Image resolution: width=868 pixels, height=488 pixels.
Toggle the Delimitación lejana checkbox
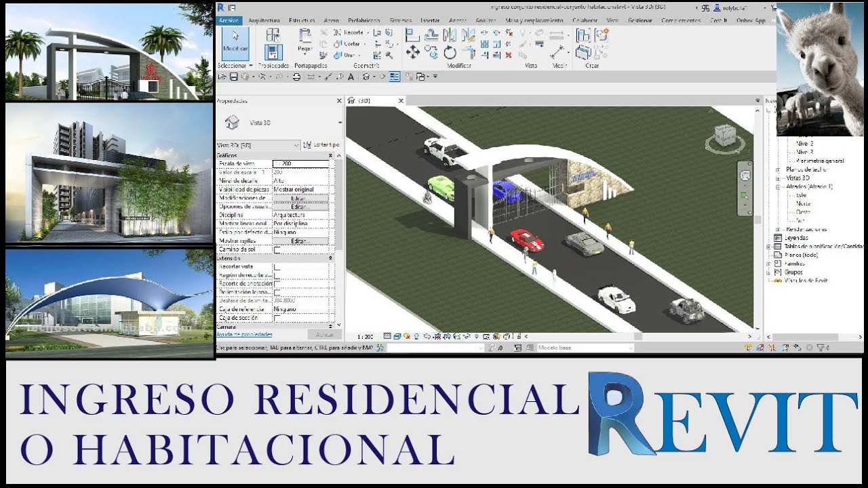click(x=277, y=292)
